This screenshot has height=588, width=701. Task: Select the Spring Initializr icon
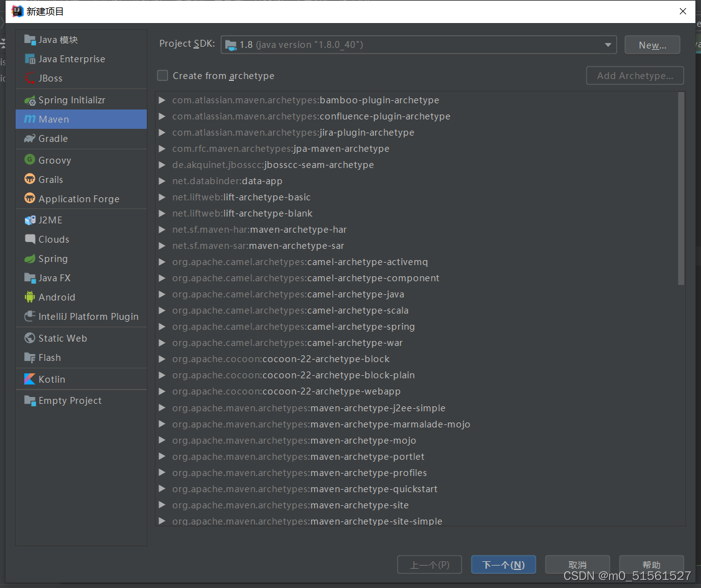(x=30, y=100)
